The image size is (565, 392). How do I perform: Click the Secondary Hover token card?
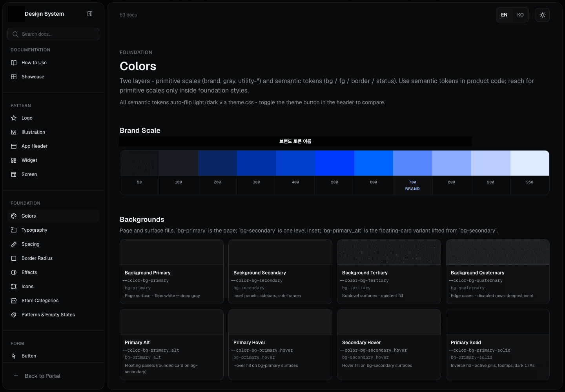click(389, 345)
